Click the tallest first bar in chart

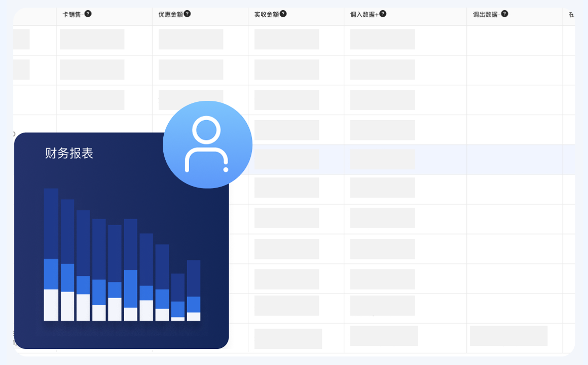51,253
